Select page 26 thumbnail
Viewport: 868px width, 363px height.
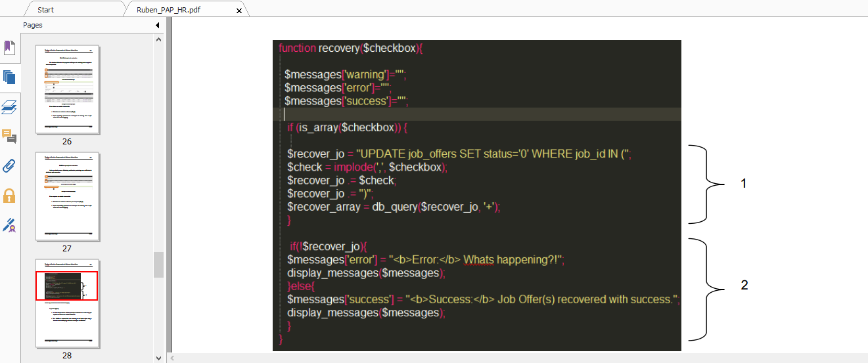(67, 89)
